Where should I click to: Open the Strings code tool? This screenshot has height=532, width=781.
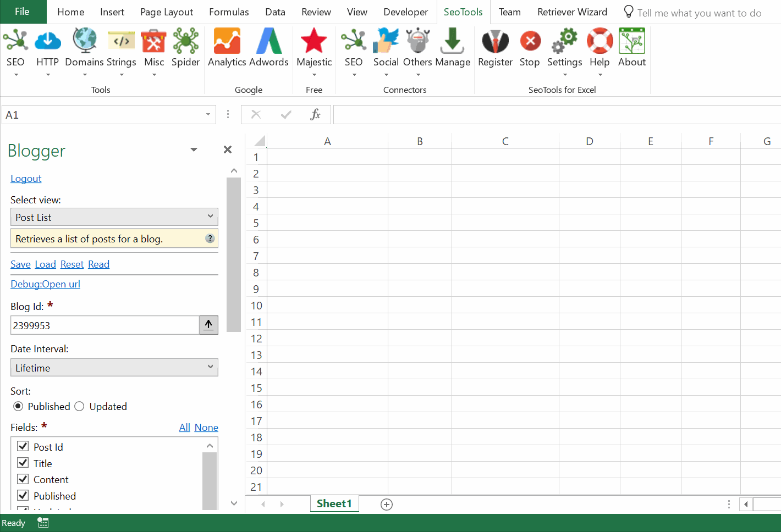(122, 41)
